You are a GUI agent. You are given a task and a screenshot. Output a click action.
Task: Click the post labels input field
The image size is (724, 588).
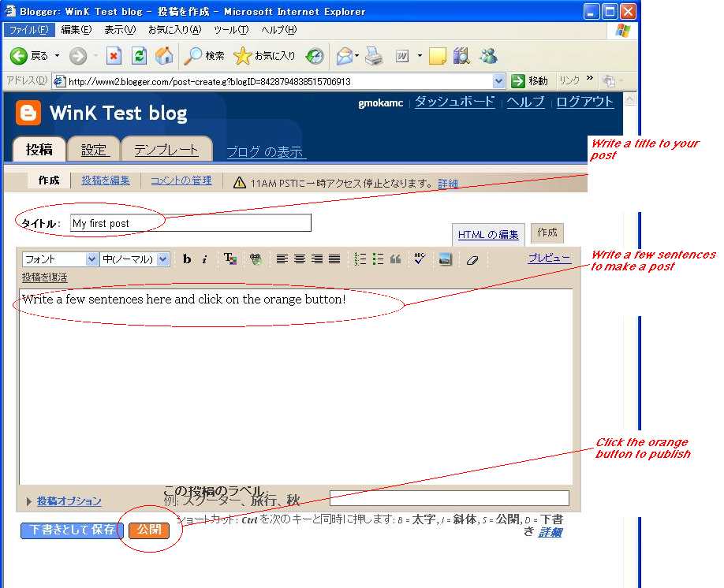click(x=450, y=498)
